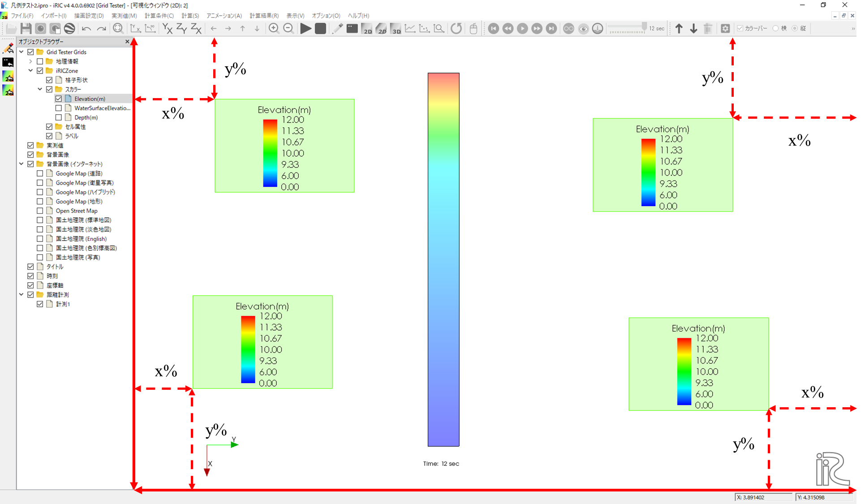Click the Save project icon

[26, 29]
